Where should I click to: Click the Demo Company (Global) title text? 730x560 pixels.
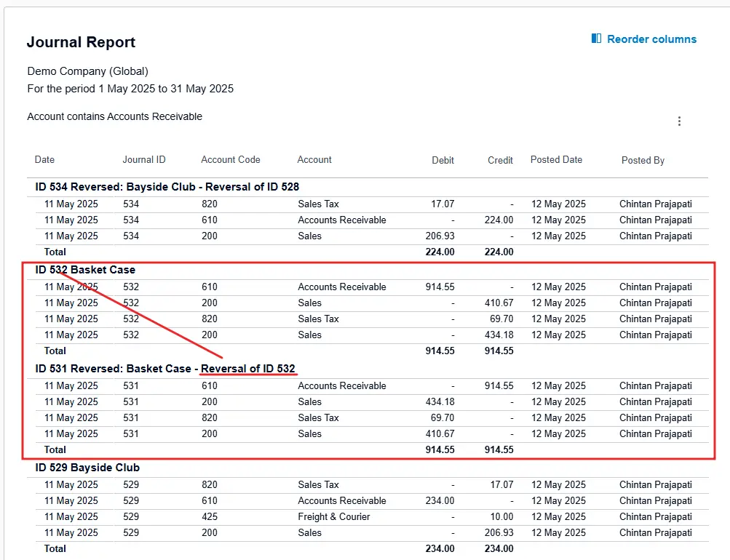pos(87,71)
